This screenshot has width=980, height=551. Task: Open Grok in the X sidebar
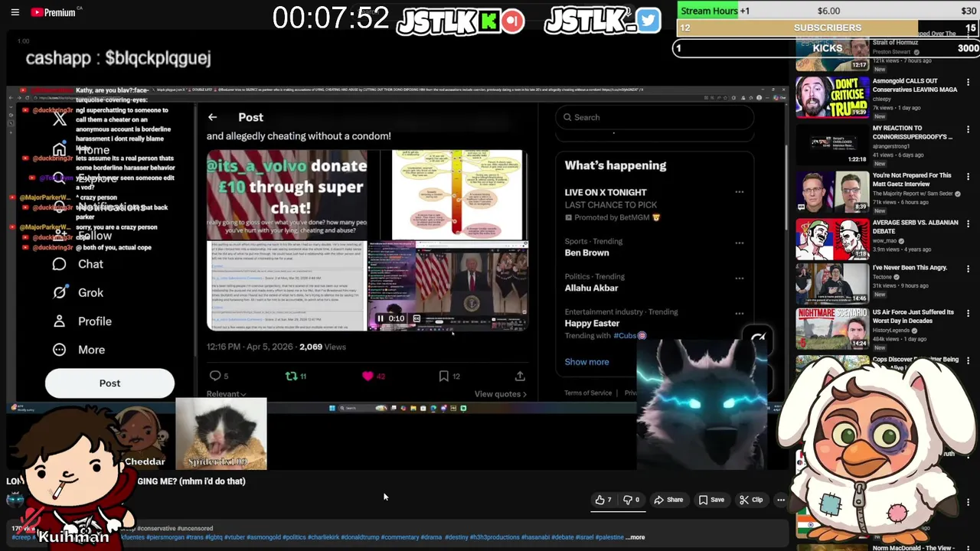[x=77, y=292]
